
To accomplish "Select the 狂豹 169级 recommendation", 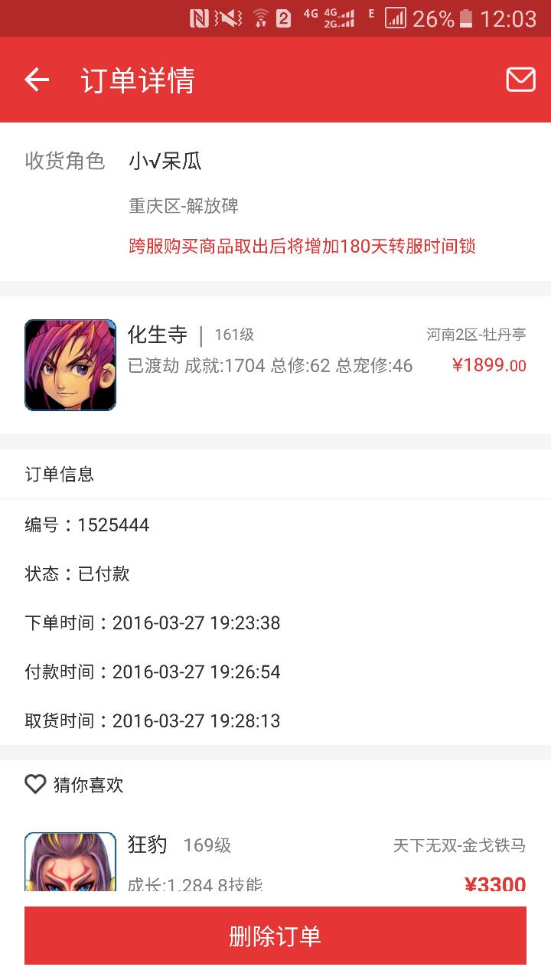I will click(x=275, y=861).
